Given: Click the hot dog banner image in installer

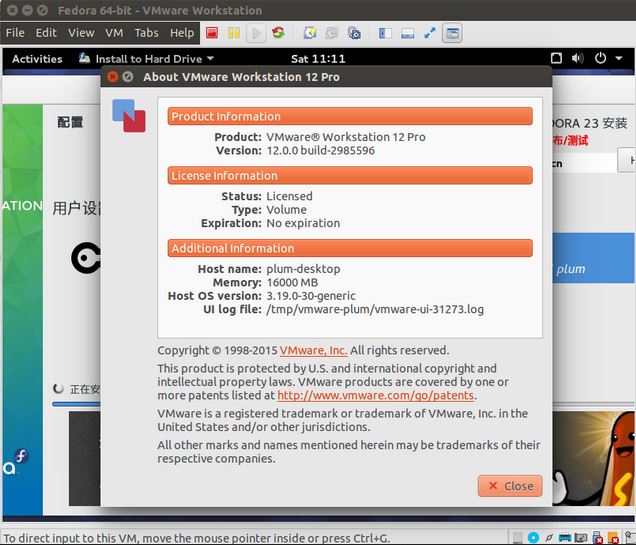Looking at the screenshot, I should (x=594, y=459).
